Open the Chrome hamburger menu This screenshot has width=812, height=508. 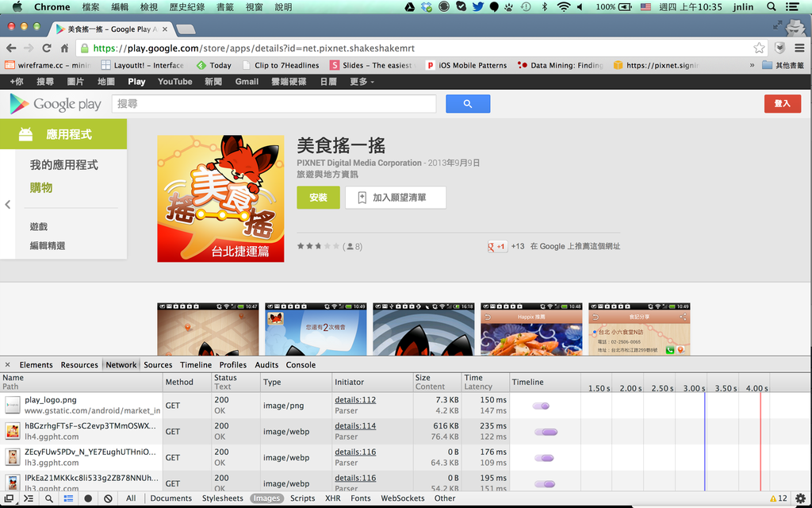coord(799,48)
